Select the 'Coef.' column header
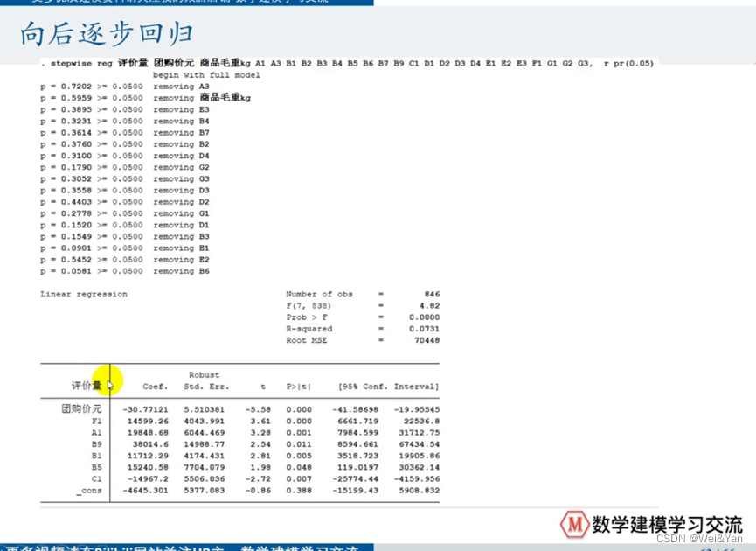Screen dimensions: 756x551 point(156,387)
